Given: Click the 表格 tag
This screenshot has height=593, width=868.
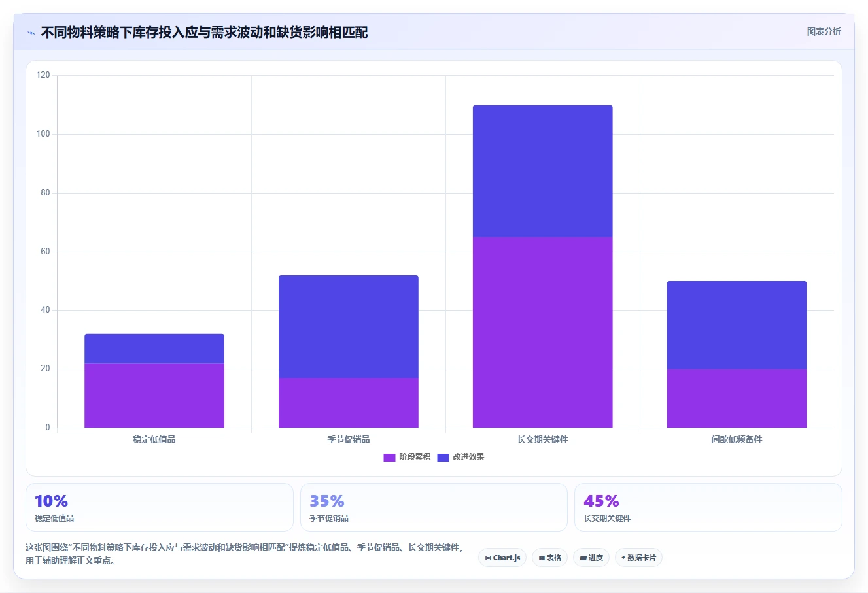Looking at the screenshot, I should (549, 558).
